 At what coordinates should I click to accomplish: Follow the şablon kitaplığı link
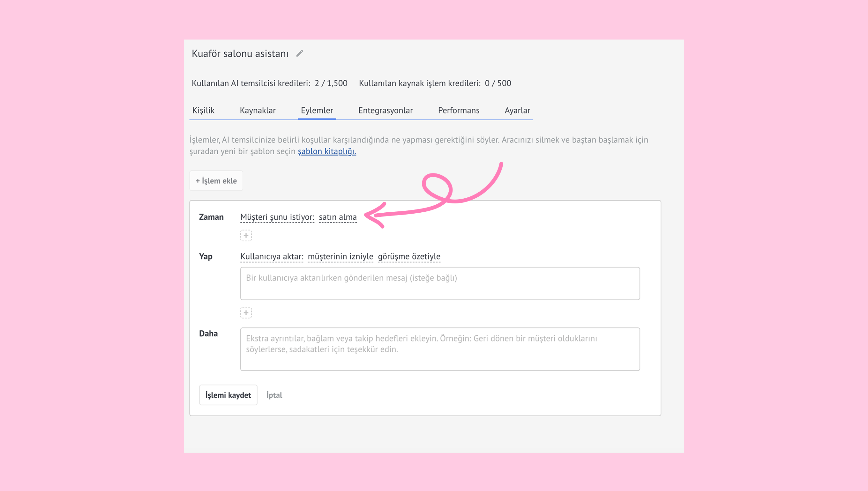[327, 151]
